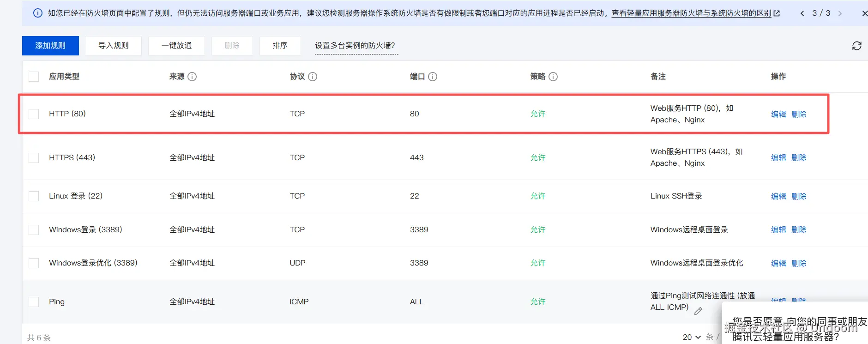
Task: Check the HTTP (80) rule checkbox
Action: (34, 114)
